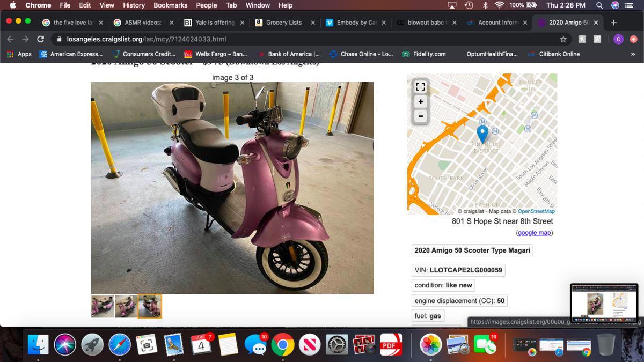Open Notes app in Dock
The height and width of the screenshot is (362, 644).
[x=228, y=345]
